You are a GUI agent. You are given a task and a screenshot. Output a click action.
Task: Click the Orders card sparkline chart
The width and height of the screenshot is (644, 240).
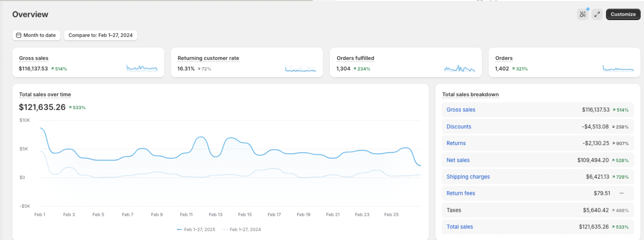[x=618, y=68]
